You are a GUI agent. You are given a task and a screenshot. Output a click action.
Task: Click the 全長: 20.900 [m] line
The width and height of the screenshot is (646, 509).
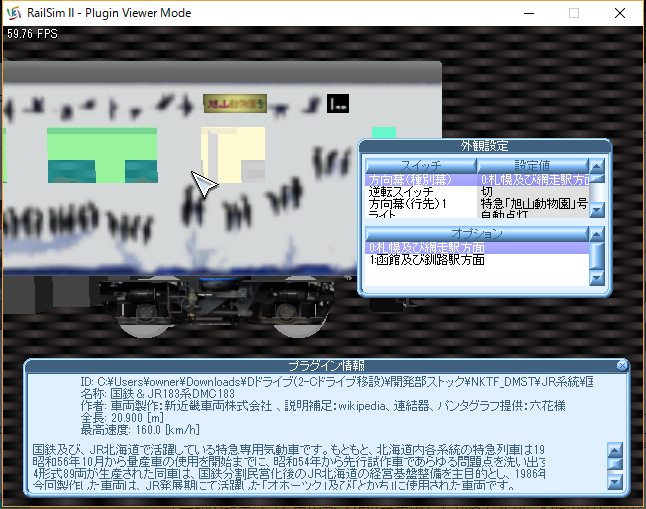point(122,418)
